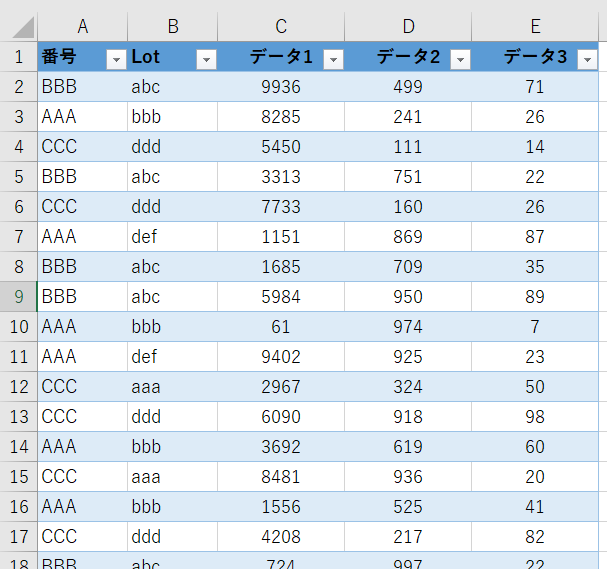607x569 pixels.
Task: Select column C header
Action: point(281,27)
